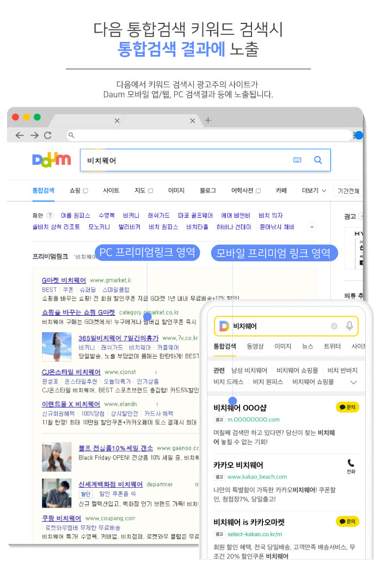Select the 통합검색 tab on PC
This screenshot has width=381, height=588.
[43, 191]
